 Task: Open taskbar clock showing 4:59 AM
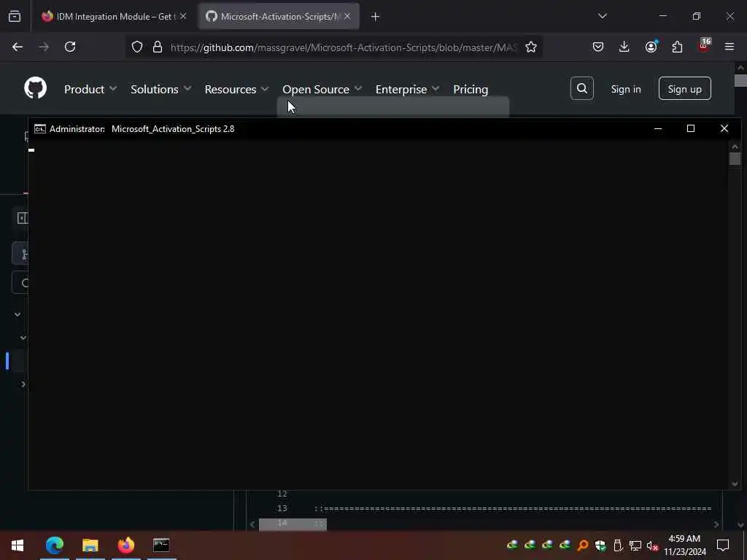click(684, 545)
